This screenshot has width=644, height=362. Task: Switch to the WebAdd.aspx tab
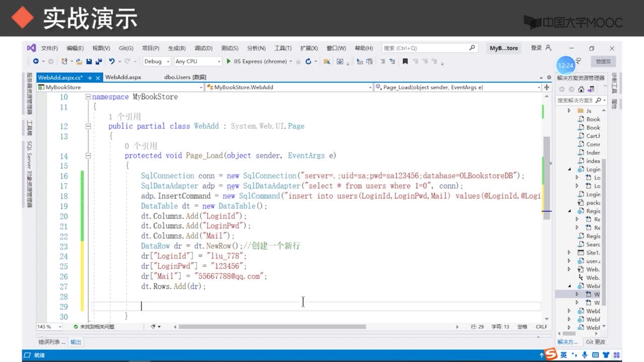point(123,77)
